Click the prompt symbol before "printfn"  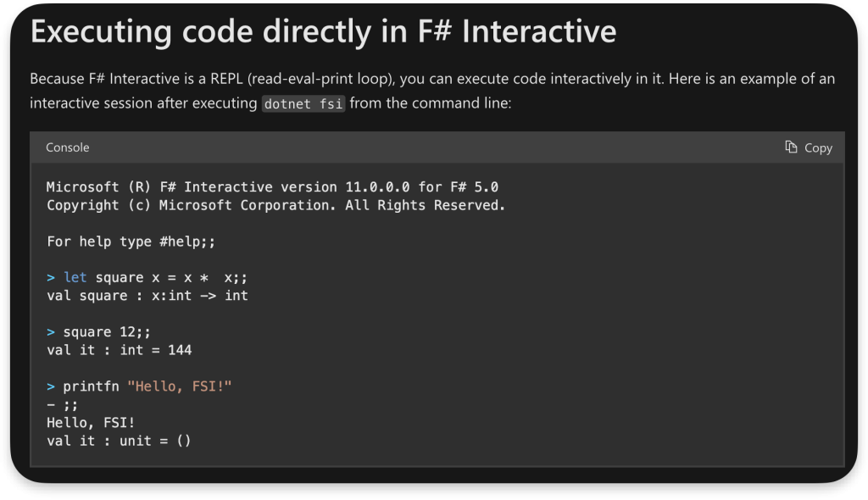(51, 386)
